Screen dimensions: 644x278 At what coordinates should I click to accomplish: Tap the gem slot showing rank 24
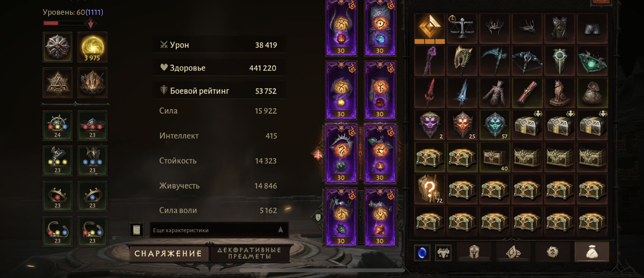pyautogui.click(x=58, y=125)
